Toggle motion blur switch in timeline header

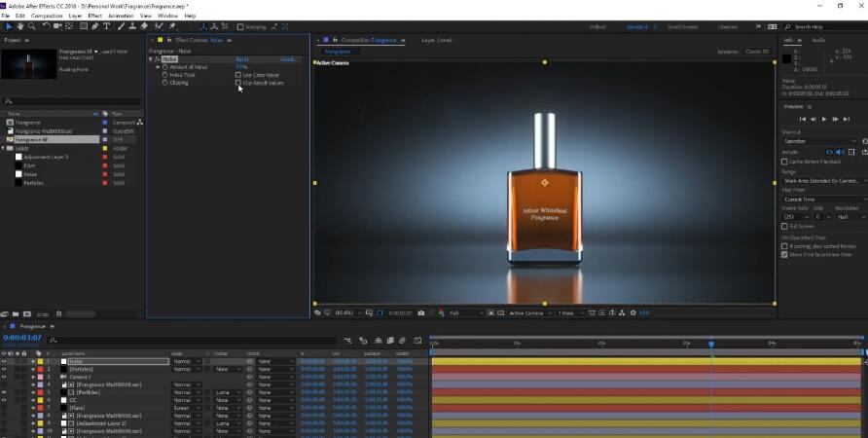(x=403, y=340)
